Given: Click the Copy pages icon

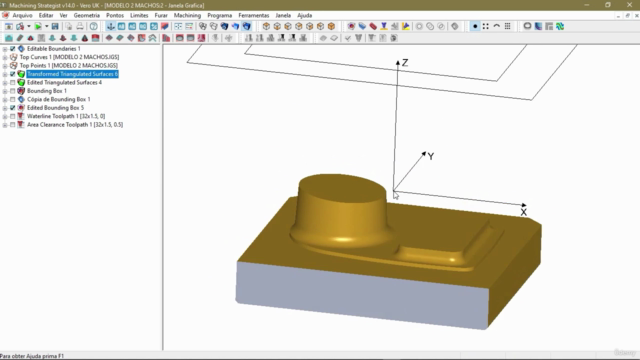Looking at the screenshot, I should point(69,27).
